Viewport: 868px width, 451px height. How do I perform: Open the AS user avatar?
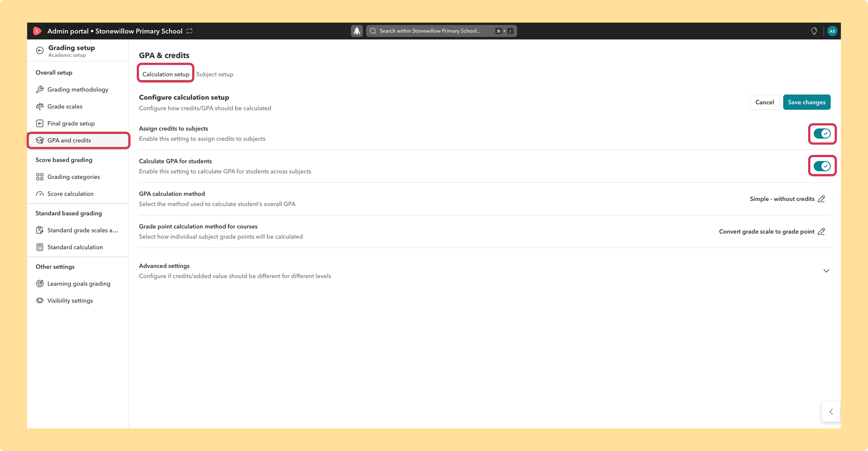pyautogui.click(x=832, y=31)
